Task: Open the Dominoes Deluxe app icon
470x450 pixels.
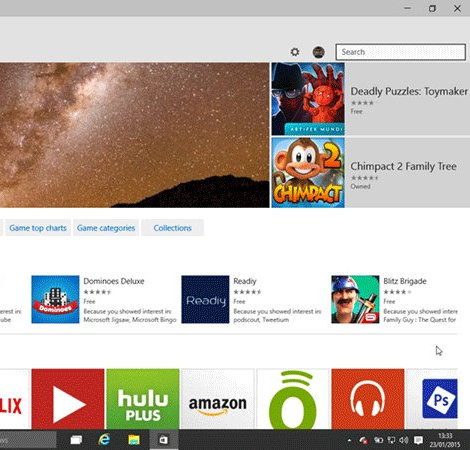Action: pyautogui.click(x=55, y=299)
